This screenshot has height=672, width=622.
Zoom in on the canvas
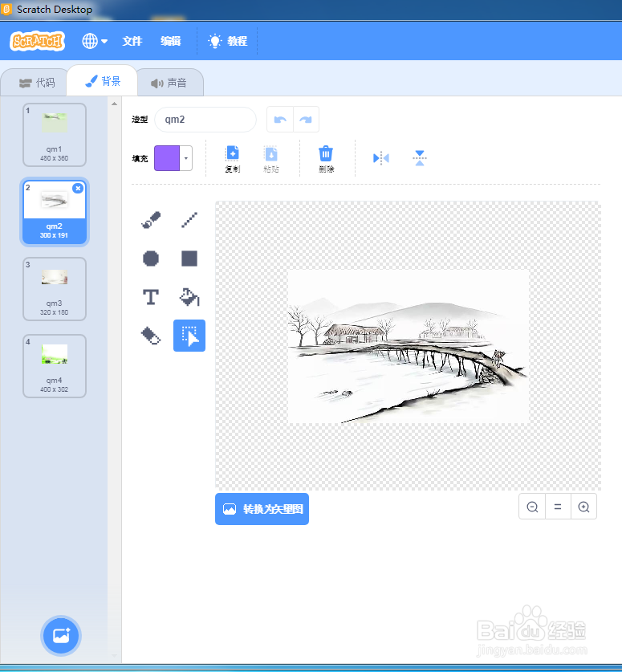point(583,507)
